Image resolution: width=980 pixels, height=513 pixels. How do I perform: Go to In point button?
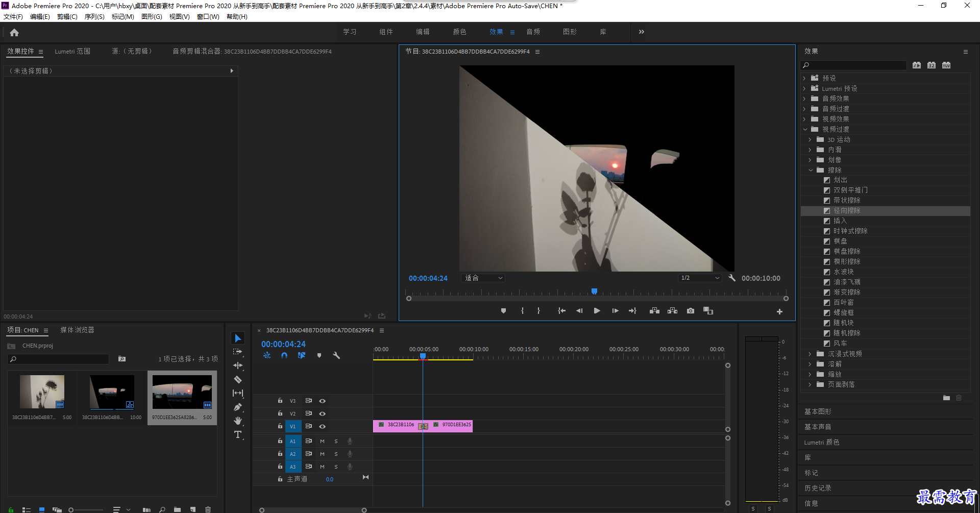561,311
